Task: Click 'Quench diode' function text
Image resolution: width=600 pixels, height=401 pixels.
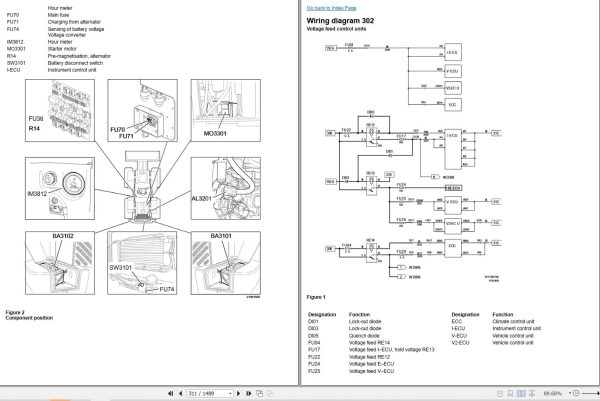Action: pos(364,336)
